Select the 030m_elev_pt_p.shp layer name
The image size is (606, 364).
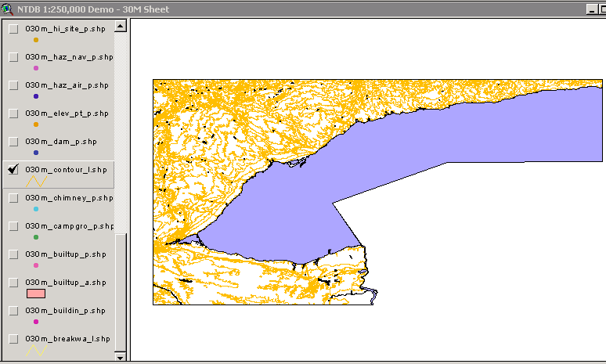click(67, 114)
